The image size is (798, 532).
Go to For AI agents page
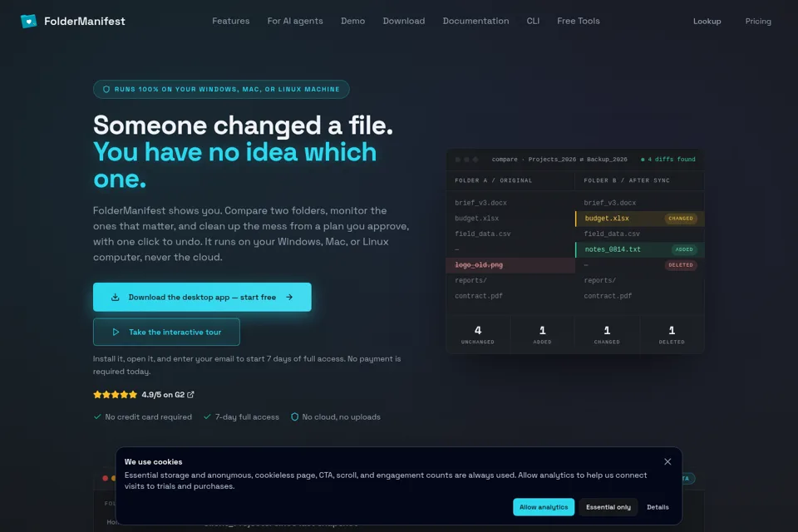295,21
